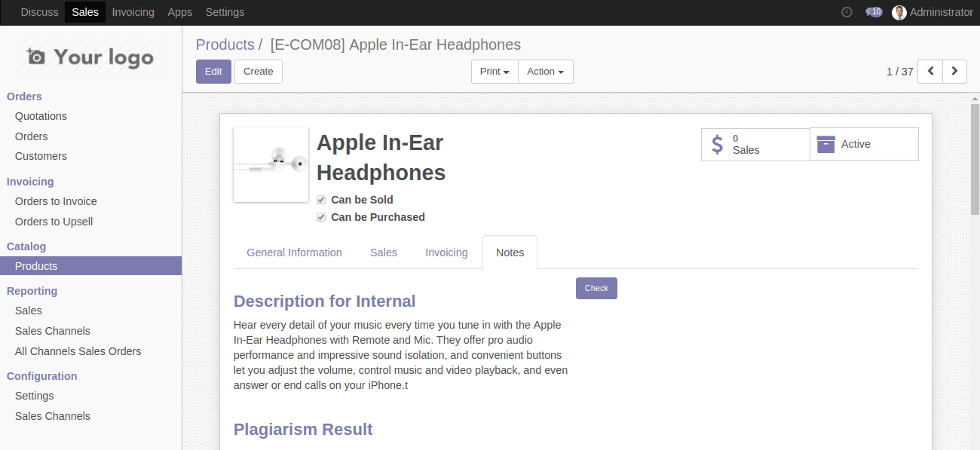Screen dimensions: 980x450
Task: Open the Print dropdown
Action: click(495, 72)
